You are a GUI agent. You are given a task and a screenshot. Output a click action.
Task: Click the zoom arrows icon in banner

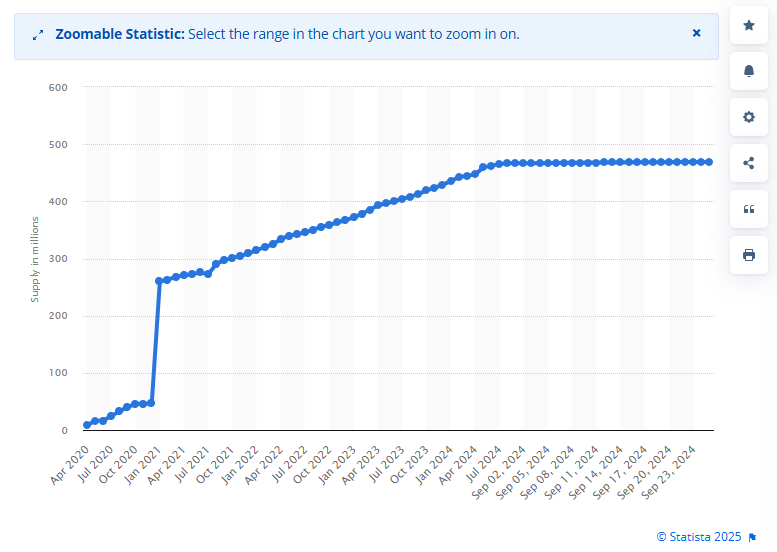click(38, 35)
